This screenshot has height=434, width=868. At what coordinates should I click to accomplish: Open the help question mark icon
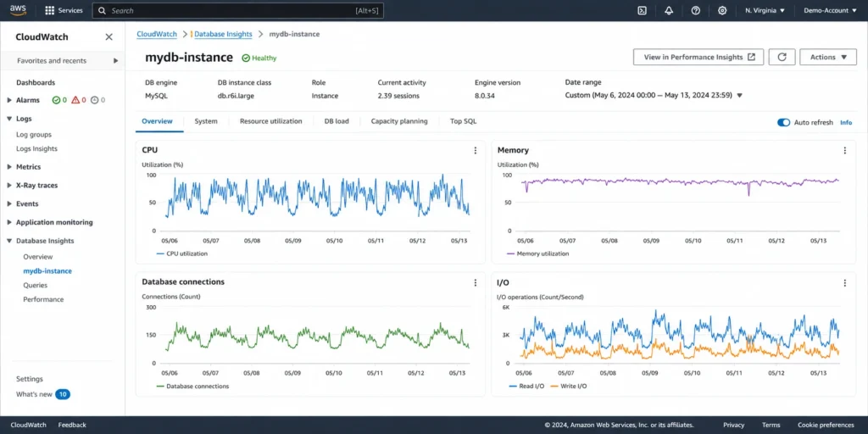pos(696,10)
